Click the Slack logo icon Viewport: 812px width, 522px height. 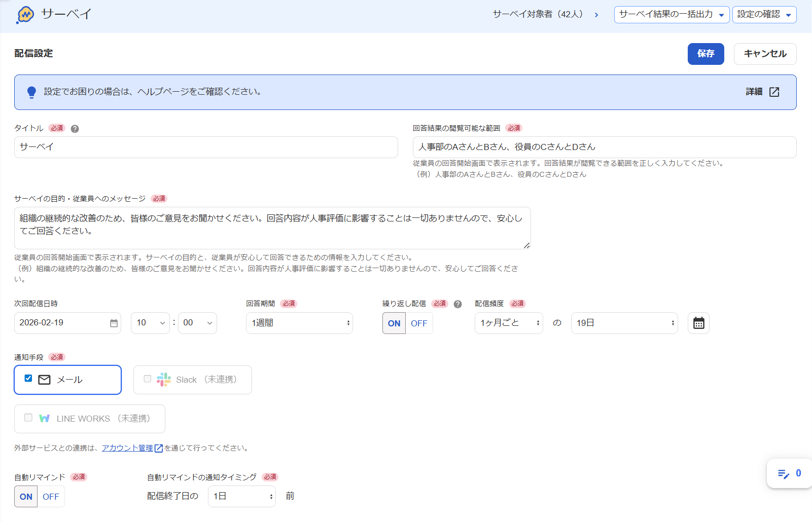point(164,380)
